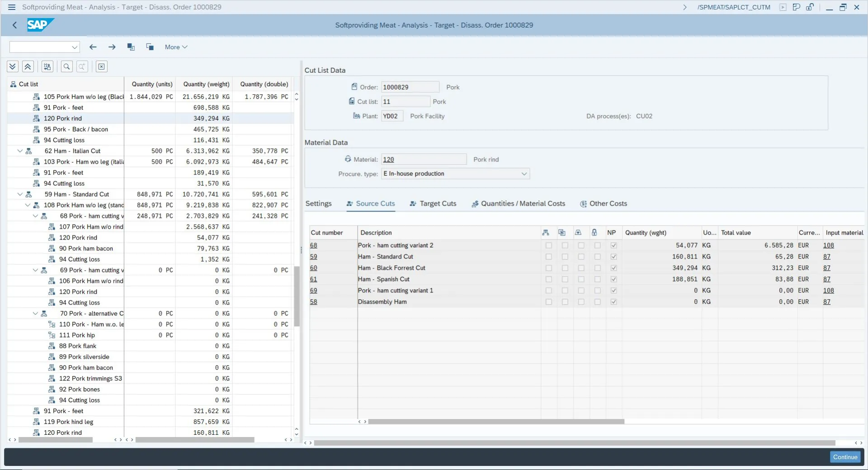Collapse the 69 Pork - ham cutting node
The height and width of the screenshot is (470, 868).
(x=35, y=270)
